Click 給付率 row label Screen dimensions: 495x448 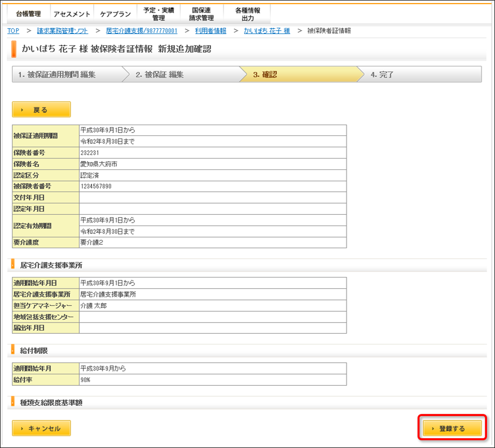pos(46,380)
